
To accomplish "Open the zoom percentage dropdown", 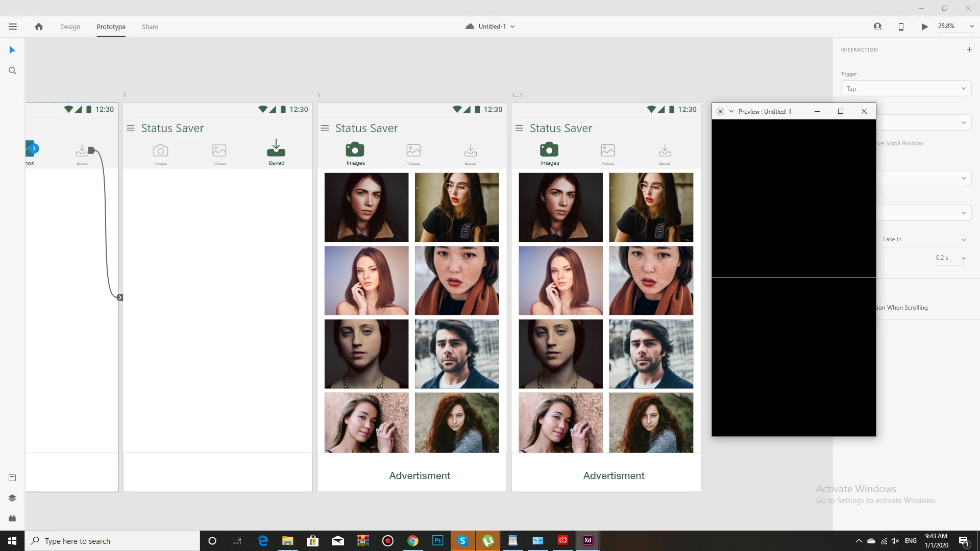I will (x=971, y=27).
